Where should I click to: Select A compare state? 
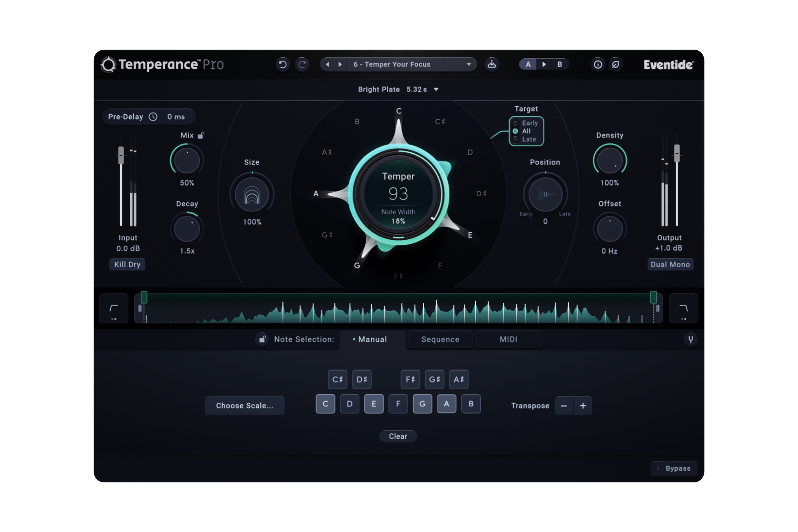click(528, 64)
